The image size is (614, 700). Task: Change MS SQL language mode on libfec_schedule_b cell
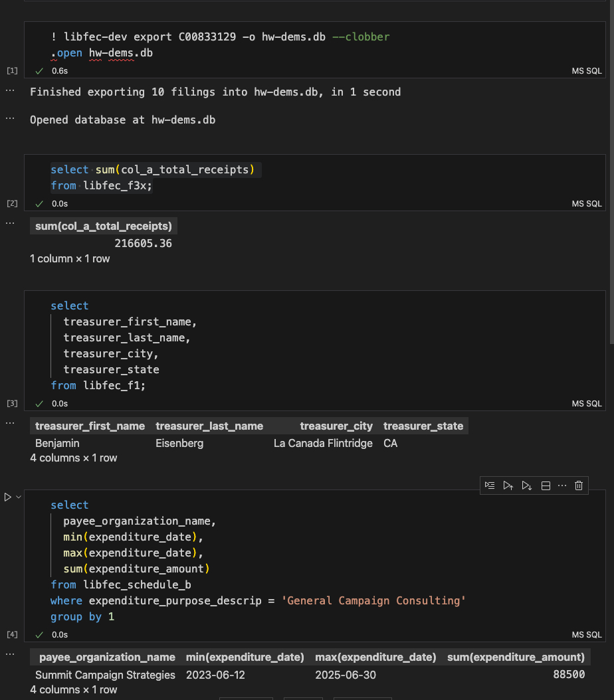tap(586, 634)
